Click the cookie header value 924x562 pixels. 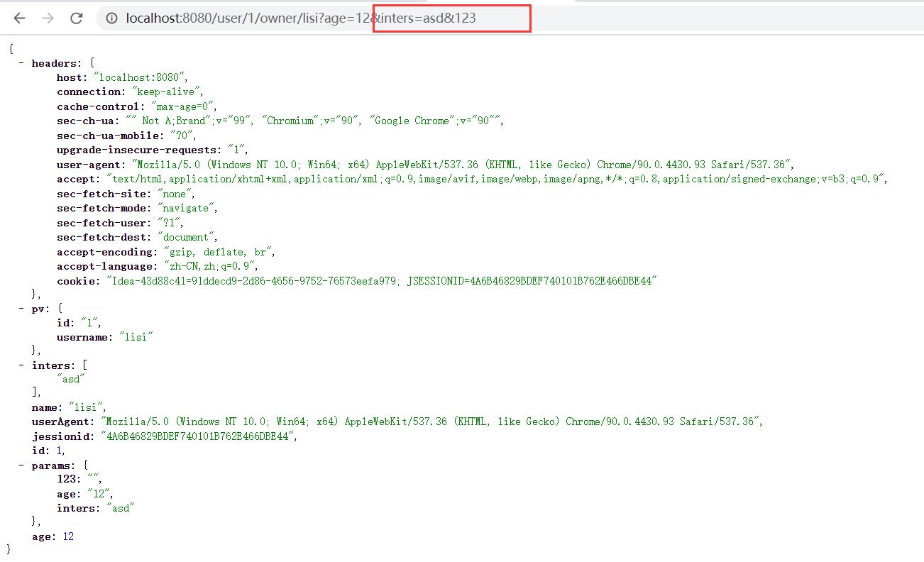(x=380, y=281)
